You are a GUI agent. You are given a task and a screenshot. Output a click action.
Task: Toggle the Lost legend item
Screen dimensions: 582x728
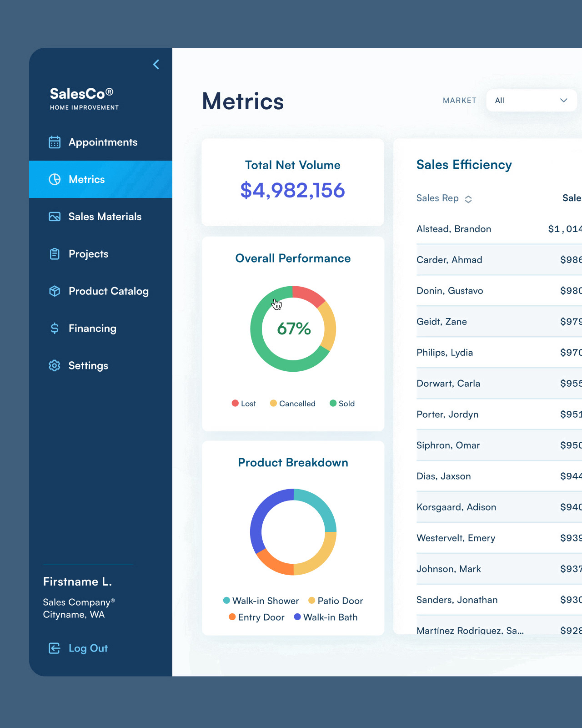tap(244, 404)
